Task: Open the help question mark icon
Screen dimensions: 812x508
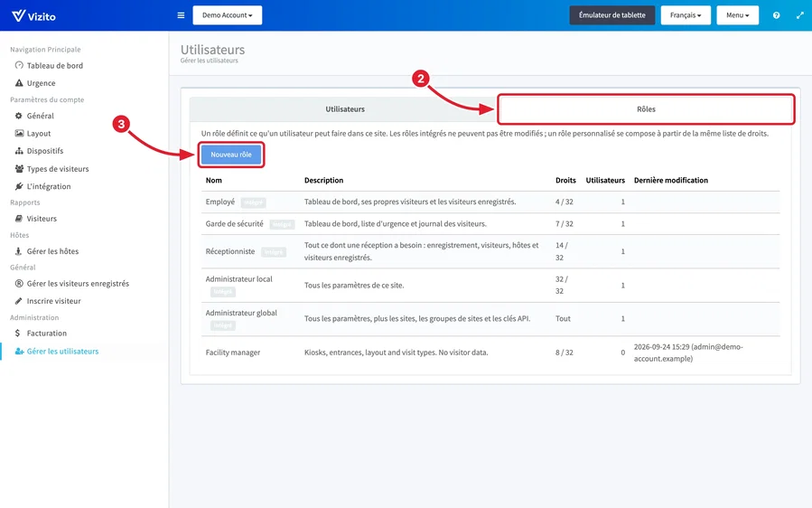Action: [x=776, y=15]
